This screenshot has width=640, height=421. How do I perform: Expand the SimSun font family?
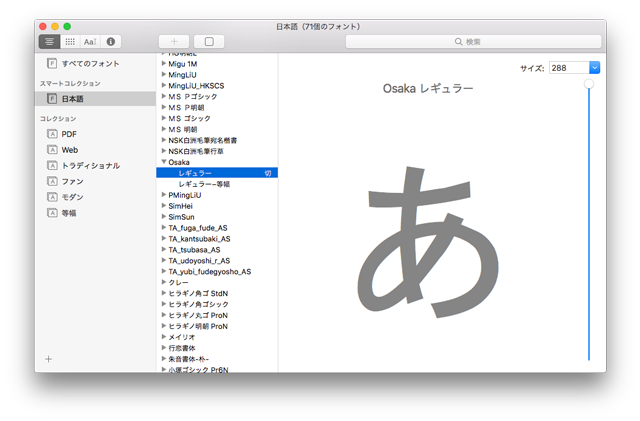click(x=164, y=216)
